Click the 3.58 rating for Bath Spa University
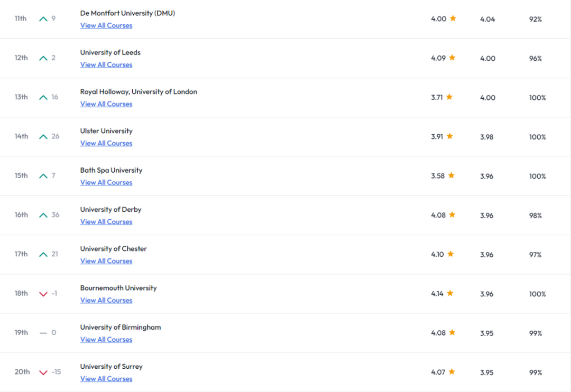 tap(438, 176)
